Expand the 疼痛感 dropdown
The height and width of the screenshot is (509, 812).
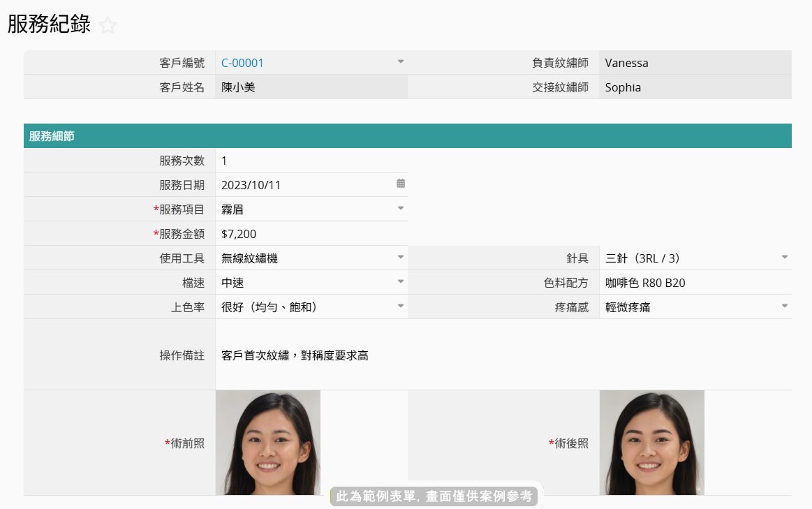coord(784,306)
